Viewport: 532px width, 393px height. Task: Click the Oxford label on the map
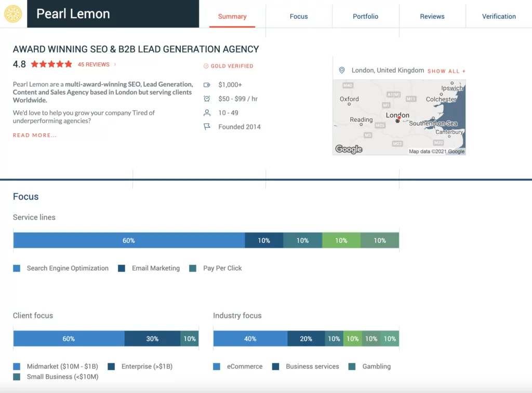[349, 99]
